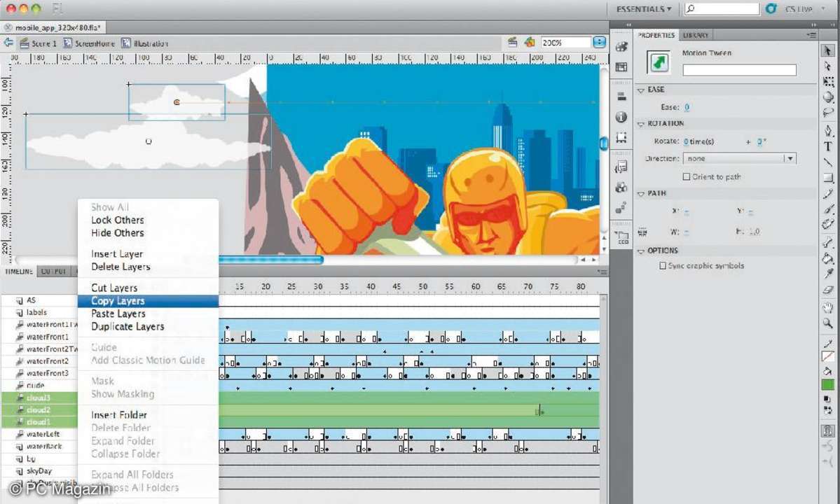Image resolution: width=840 pixels, height=504 pixels.
Task: Open the collapsed Color panel icon
Action: click(621, 46)
